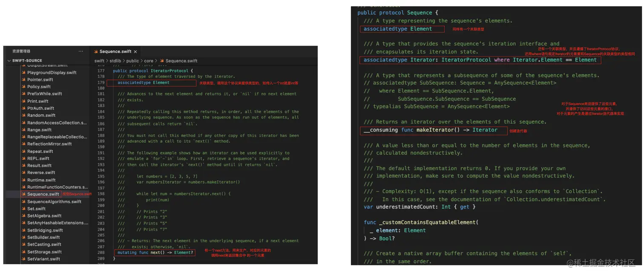Click the 'stdlib' breadcrumb segment

click(x=115, y=61)
